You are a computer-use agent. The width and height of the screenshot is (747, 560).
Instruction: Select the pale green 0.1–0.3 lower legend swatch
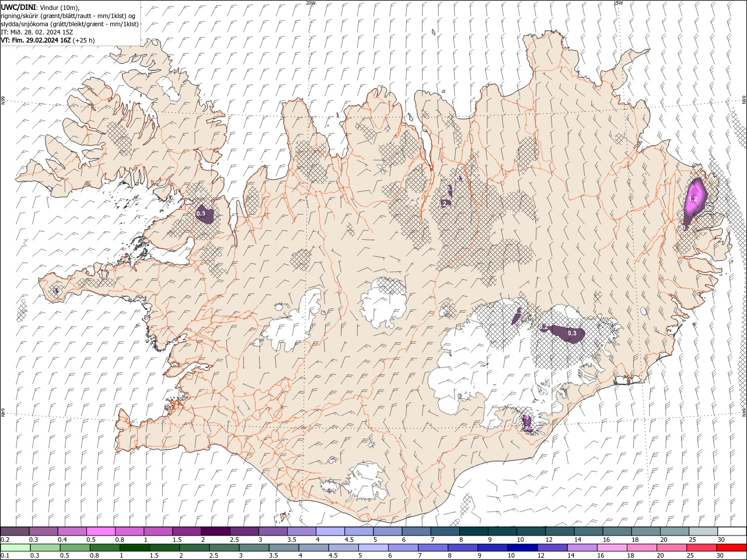click(15, 548)
